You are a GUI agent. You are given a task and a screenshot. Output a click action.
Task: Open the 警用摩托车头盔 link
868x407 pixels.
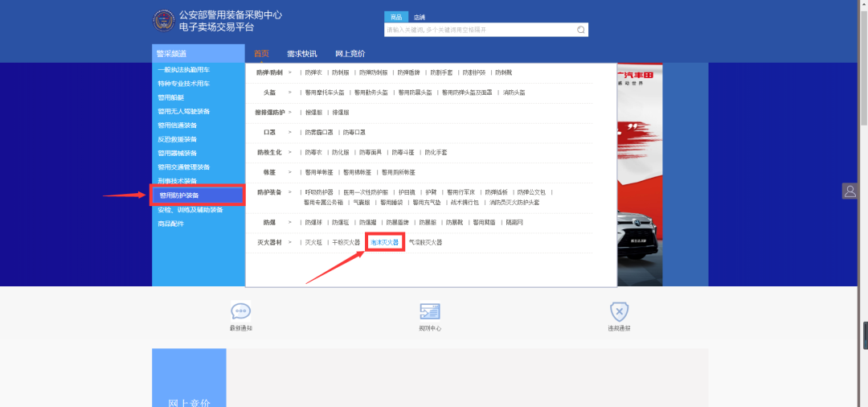click(x=325, y=92)
